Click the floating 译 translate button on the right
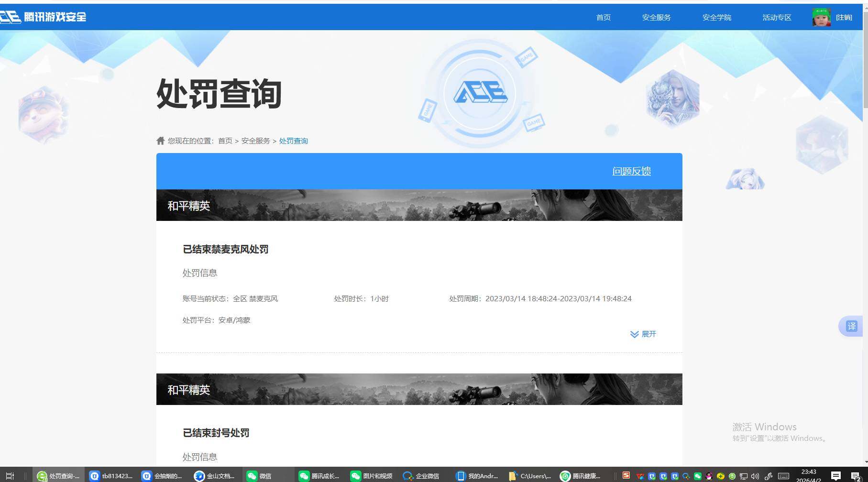 point(852,326)
